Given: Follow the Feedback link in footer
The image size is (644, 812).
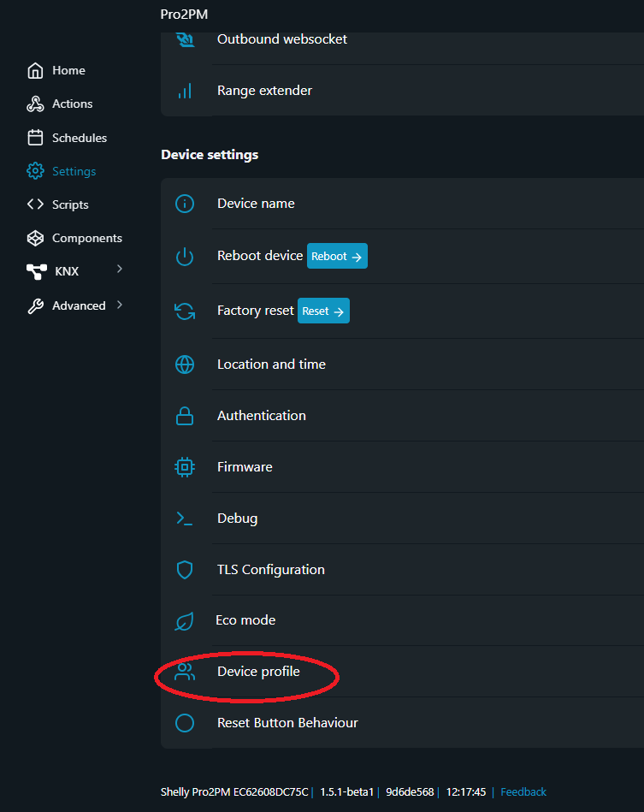Looking at the screenshot, I should (523, 791).
